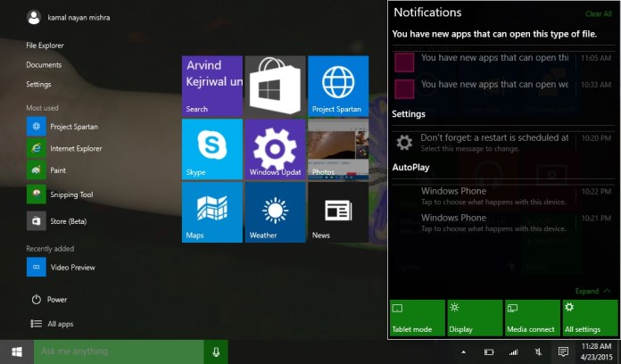Open the Search tile about Arvind Kejriwal
This screenshot has height=364, width=621.
click(212, 86)
